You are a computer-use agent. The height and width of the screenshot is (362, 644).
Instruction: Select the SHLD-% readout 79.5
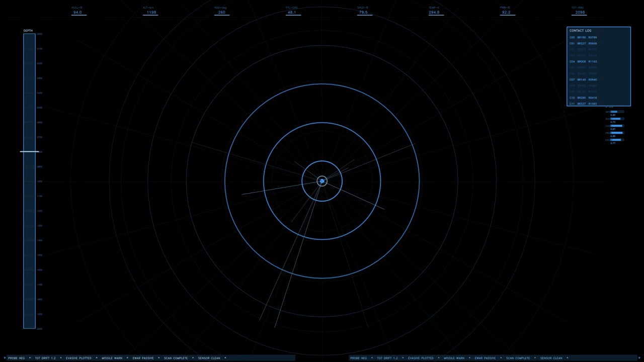363,12
